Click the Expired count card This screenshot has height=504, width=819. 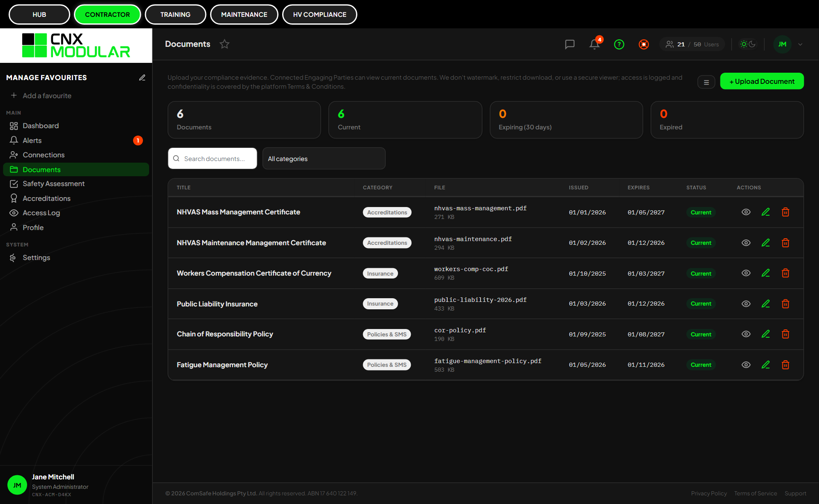727,120
